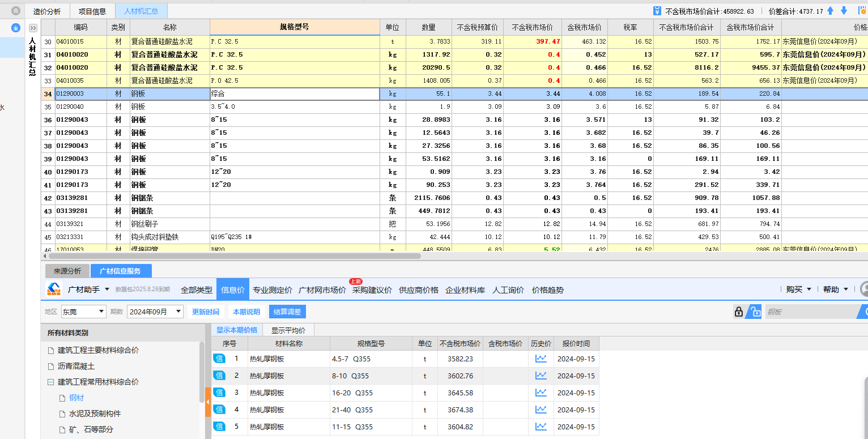The image size is (868, 439).
Task: Open the 帮助 dropdown menu
Action: coord(836,289)
